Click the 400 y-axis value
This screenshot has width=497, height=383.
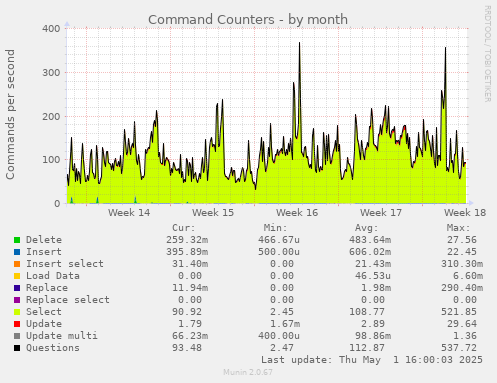click(x=51, y=28)
